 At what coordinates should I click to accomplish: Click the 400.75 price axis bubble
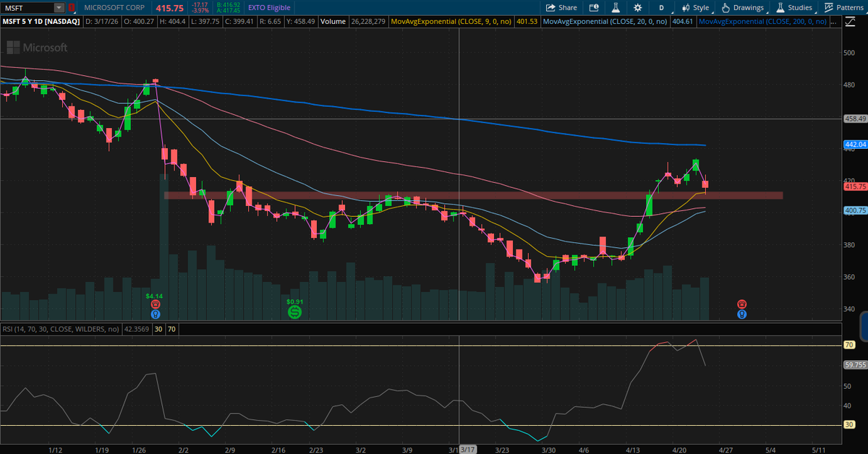[x=855, y=210]
